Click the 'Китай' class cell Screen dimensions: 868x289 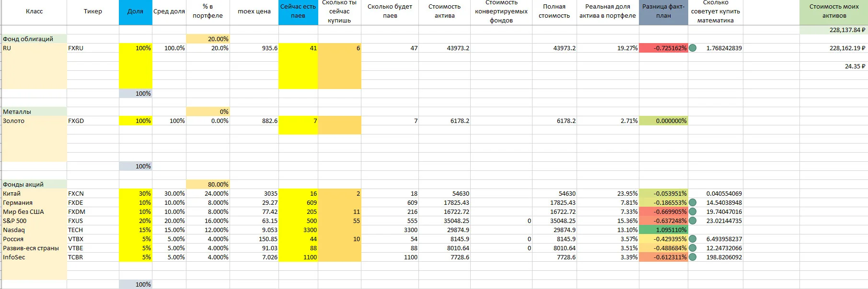(x=35, y=193)
